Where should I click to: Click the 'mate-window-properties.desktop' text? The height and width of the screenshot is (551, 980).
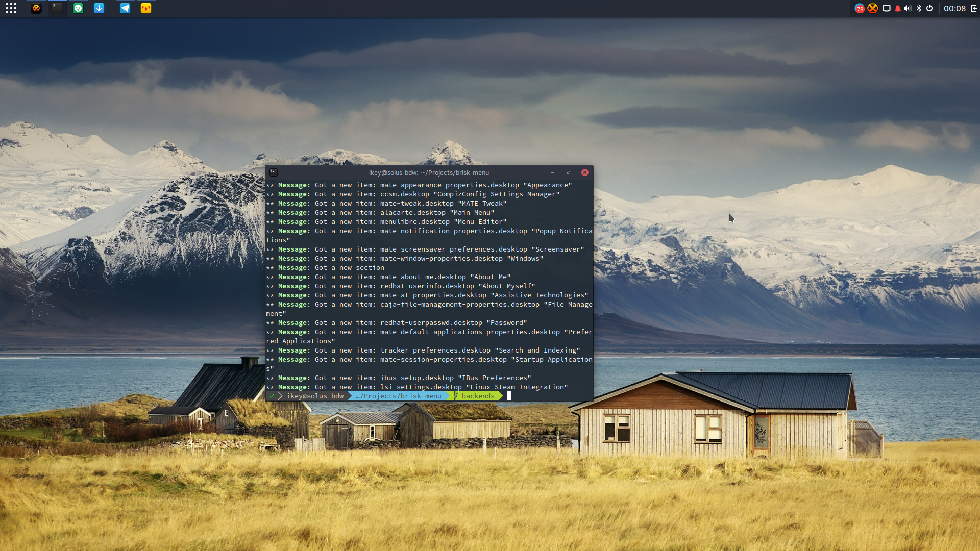pyautogui.click(x=442, y=259)
